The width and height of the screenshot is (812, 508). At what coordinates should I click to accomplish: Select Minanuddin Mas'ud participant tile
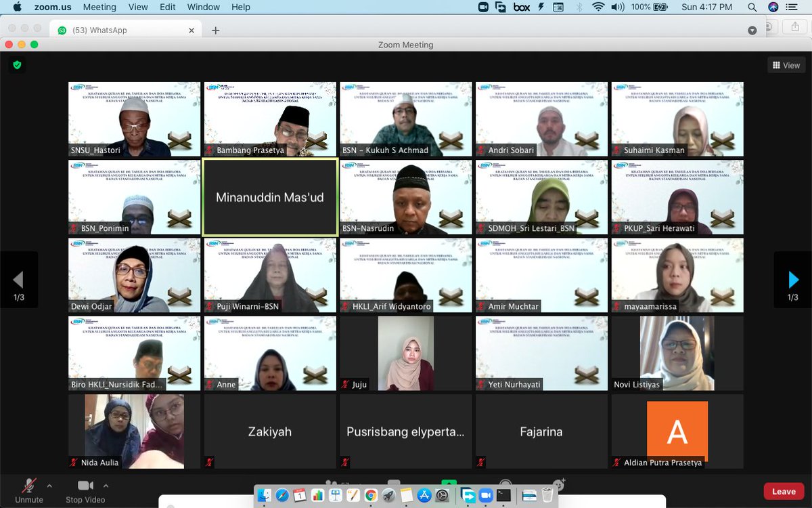[270, 198]
